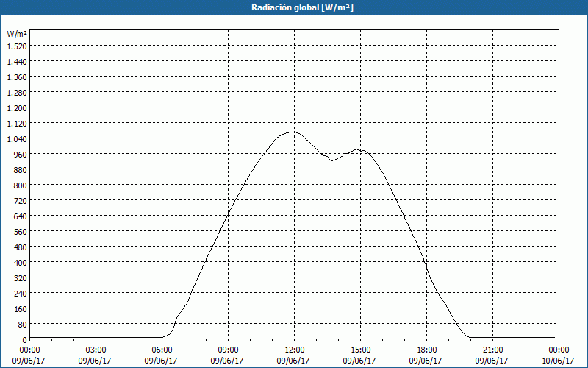Screen dimensions: 588x368
Task: Click the 1.200 y-axis value
Action: 17,108
